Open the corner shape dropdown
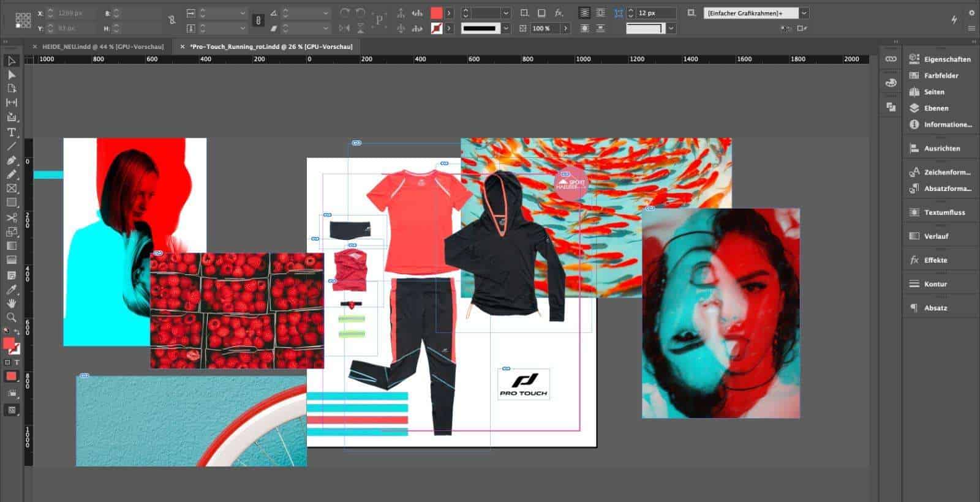Viewport: 980px width, 502px height. tap(671, 28)
